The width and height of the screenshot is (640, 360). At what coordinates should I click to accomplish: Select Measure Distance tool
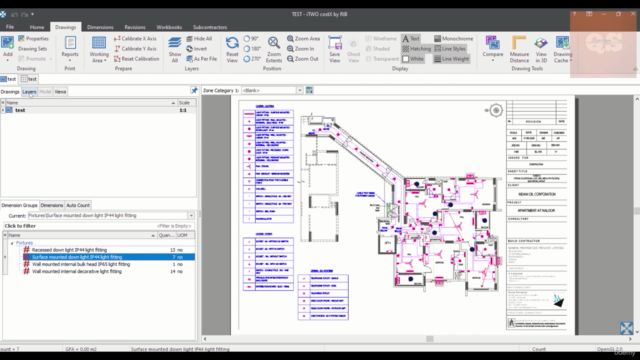(x=519, y=49)
